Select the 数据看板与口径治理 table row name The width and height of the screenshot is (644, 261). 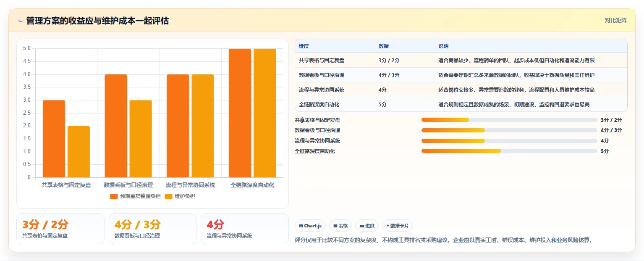pos(322,75)
